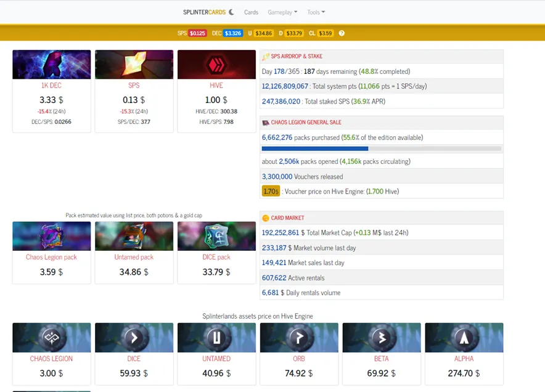Click the Untamed pack title
545x392 pixels.
(134, 257)
